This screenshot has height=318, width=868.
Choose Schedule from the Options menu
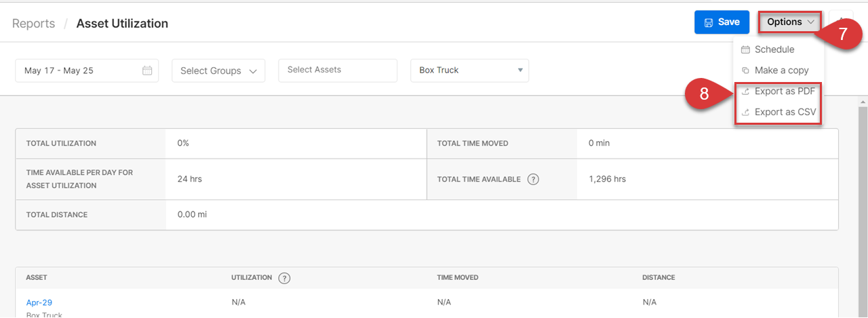point(774,49)
